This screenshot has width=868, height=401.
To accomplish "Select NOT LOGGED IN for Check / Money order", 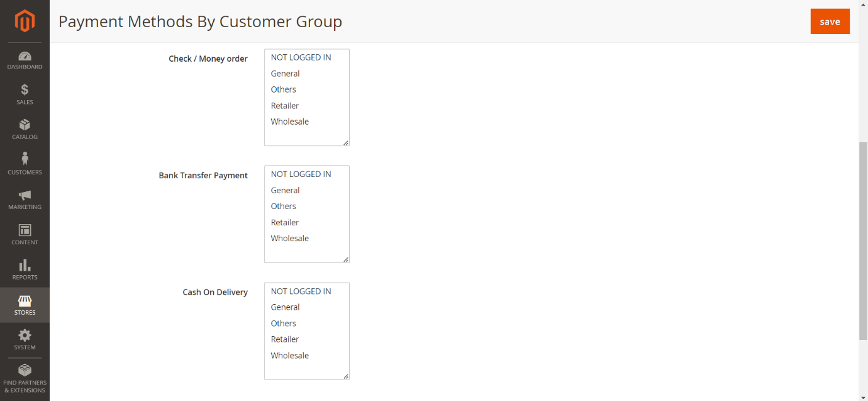I will pos(301,57).
